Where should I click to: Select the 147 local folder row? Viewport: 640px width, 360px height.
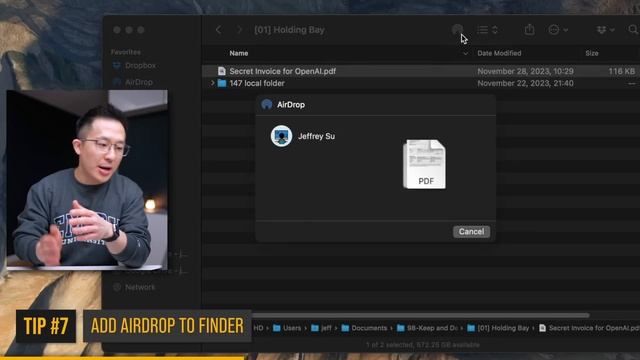pyautogui.click(x=421, y=83)
